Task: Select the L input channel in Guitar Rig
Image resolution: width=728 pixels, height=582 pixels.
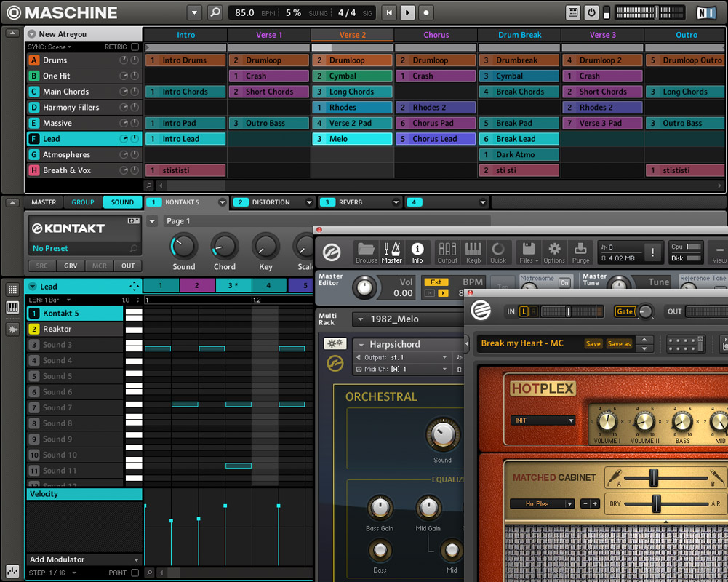Action: coord(524,311)
